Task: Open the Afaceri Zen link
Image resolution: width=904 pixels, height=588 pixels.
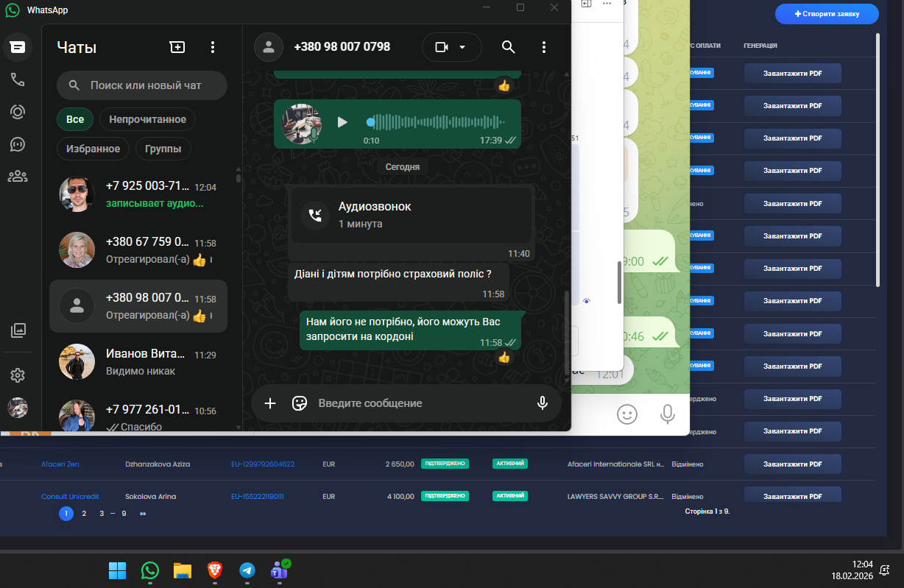Action: coord(60,464)
